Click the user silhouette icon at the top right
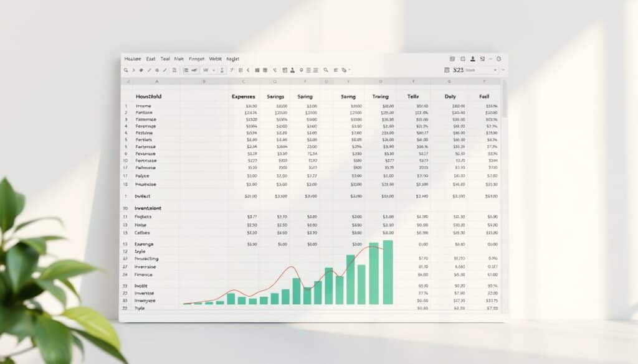The height and width of the screenshot is (364, 638). pyautogui.click(x=473, y=59)
